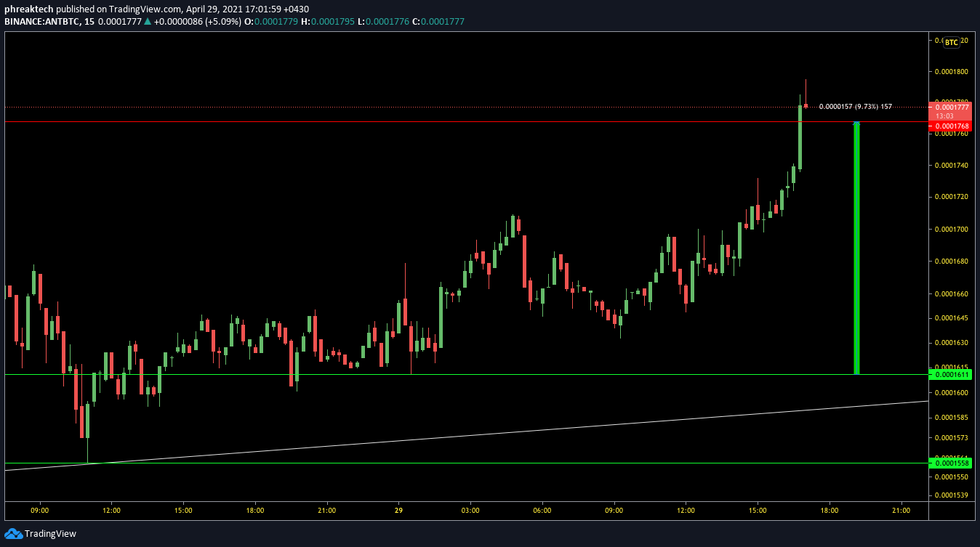Click the 0.0001720 price axis label

pyautogui.click(x=951, y=197)
